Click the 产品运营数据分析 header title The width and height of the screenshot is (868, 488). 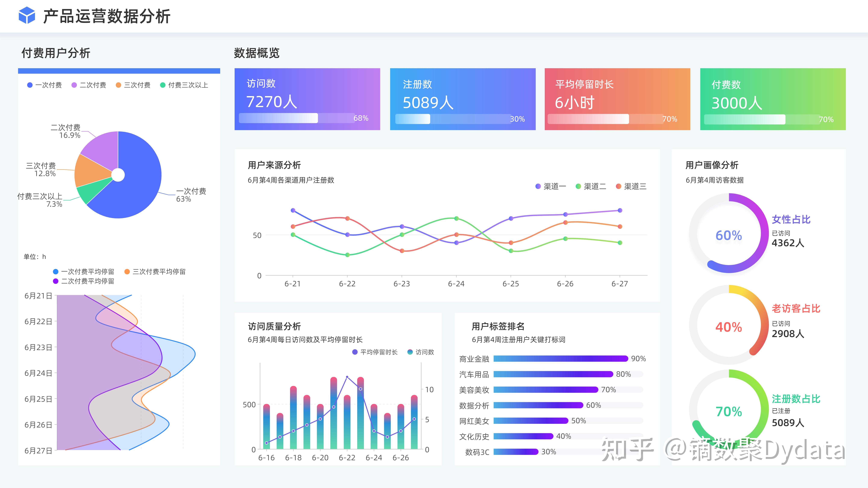pyautogui.click(x=107, y=16)
